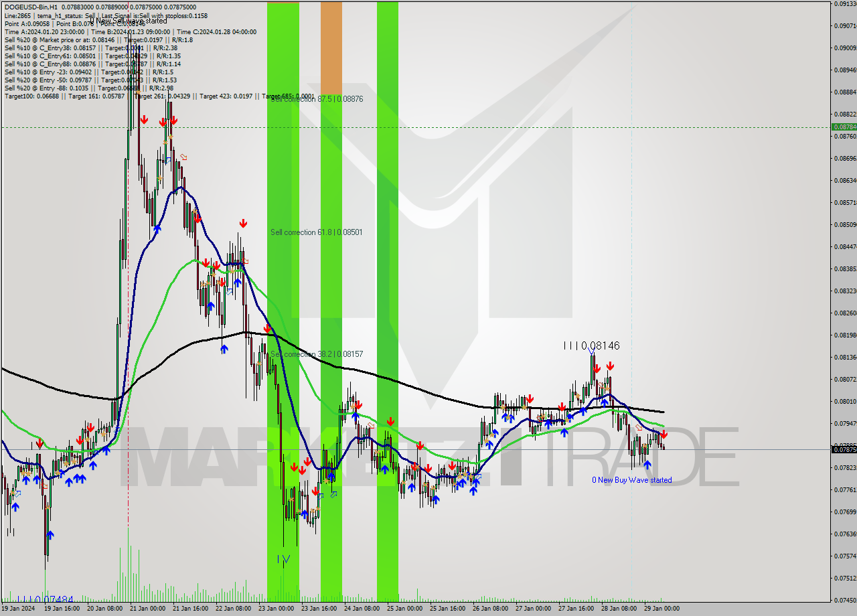Click the 0.07574 price axis label
This screenshot has height=616, width=857.
click(x=844, y=556)
